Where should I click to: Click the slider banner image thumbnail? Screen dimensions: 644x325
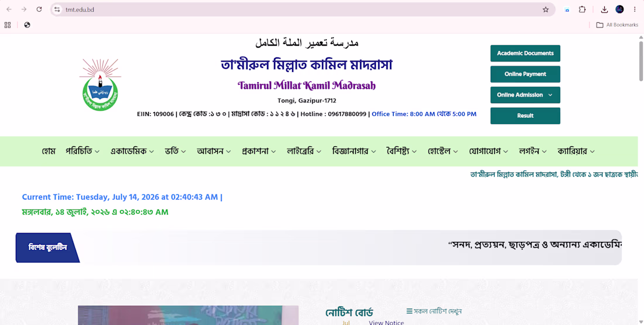click(x=188, y=315)
